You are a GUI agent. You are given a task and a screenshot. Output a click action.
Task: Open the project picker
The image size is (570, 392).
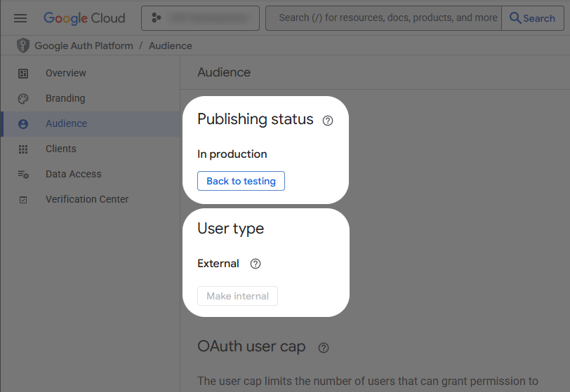pyautogui.click(x=200, y=18)
